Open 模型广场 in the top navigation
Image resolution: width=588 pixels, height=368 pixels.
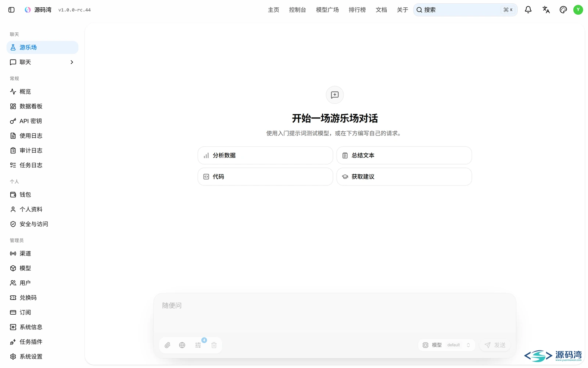point(327,10)
